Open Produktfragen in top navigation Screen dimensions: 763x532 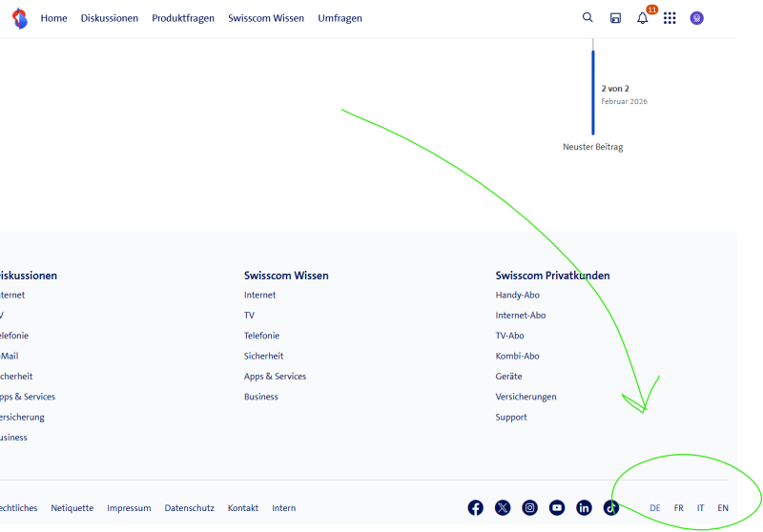(x=183, y=18)
